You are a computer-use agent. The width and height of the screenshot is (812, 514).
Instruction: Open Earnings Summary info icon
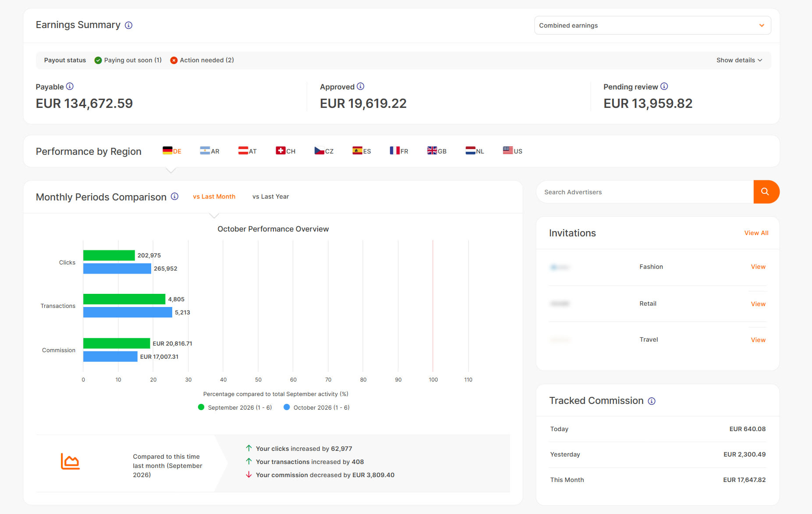click(128, 25)
